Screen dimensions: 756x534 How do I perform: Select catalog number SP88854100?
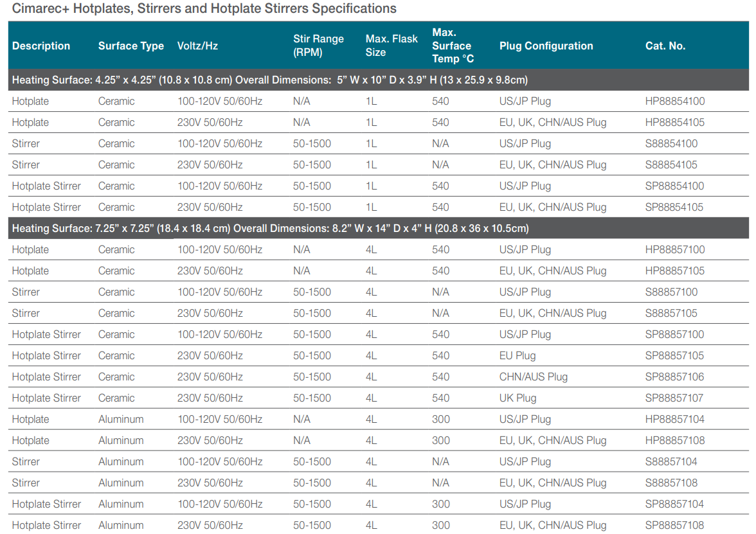(x=674, y=186)
